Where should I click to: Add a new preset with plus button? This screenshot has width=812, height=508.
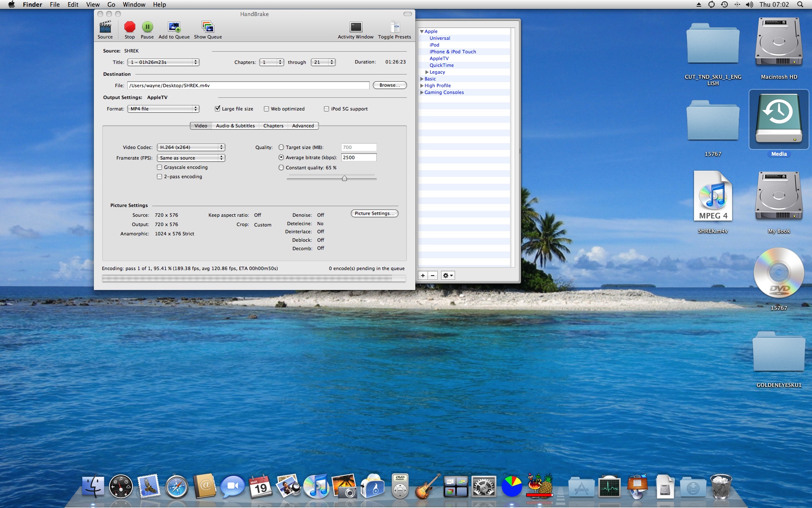(423, 276)
